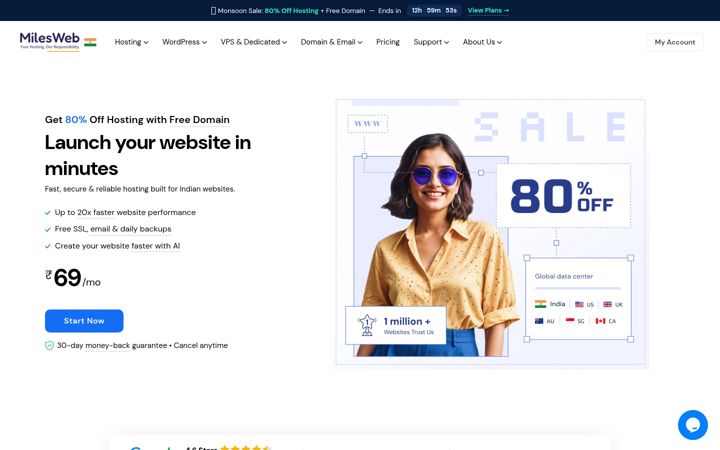Open My Account
720x450 pixels.
pyautogui.click(x=675, y=42)
